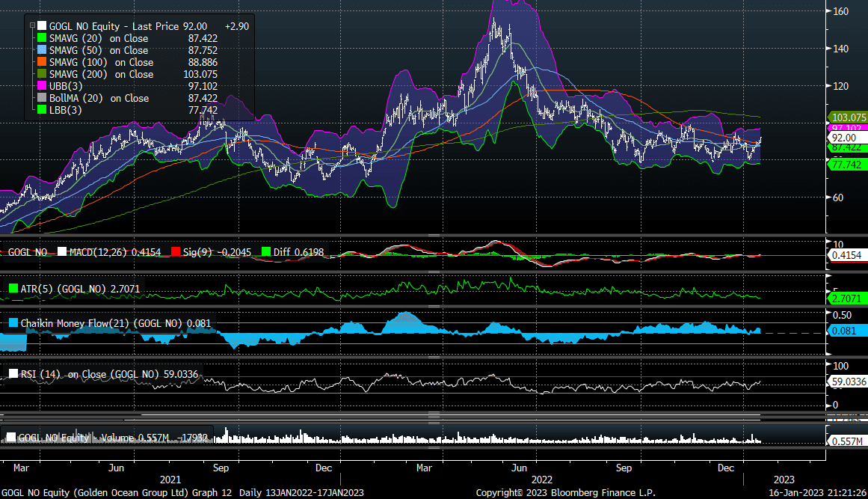The height and width of the screenshot is (499, 868).
Task: Click the 2022 year label on the time axis
Action: tap(542, 480)
